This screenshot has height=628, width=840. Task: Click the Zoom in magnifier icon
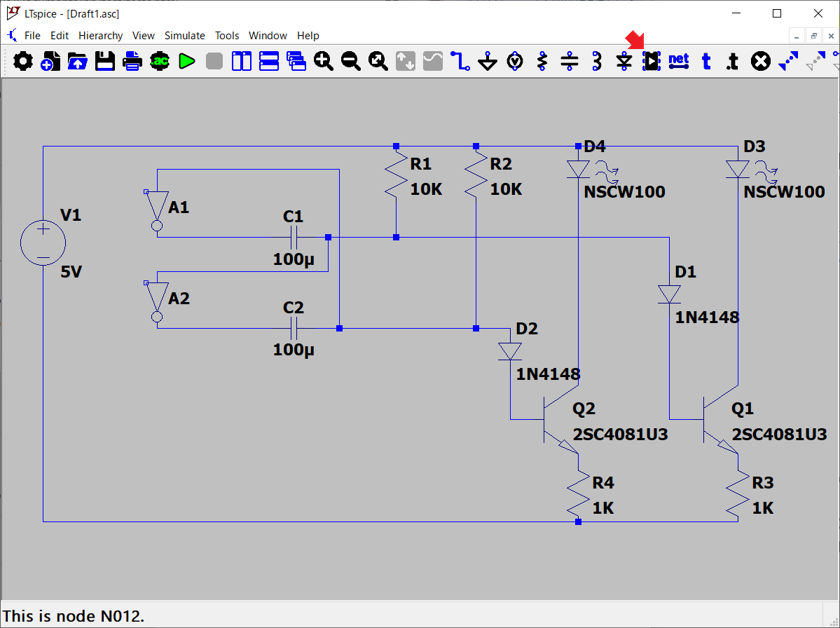[324, 62]
